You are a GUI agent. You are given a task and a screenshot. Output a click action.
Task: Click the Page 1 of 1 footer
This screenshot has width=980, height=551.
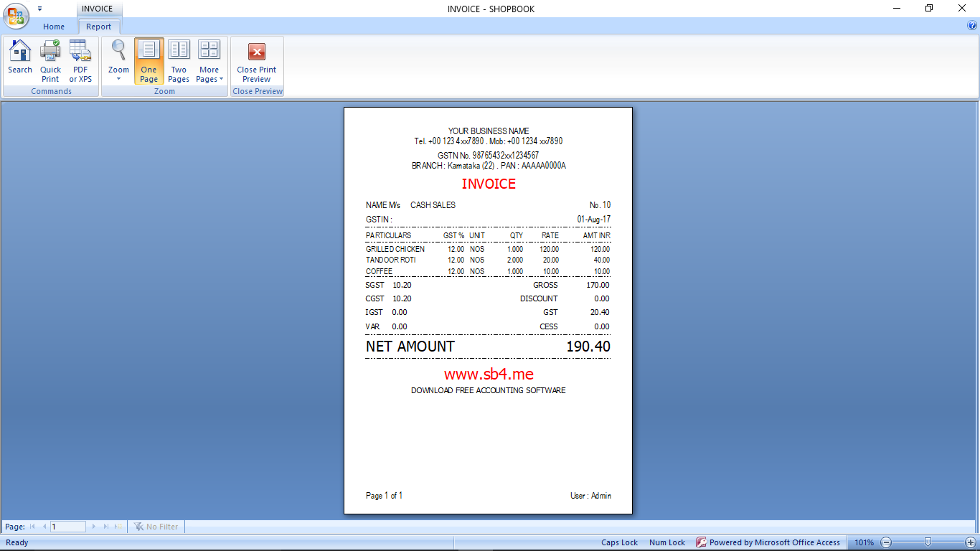point(384,496)
